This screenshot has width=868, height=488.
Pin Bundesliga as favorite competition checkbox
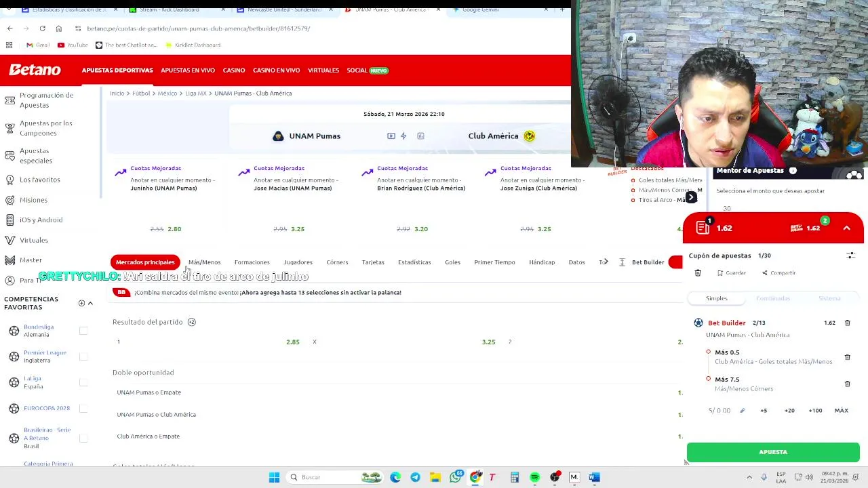(83, 331)
